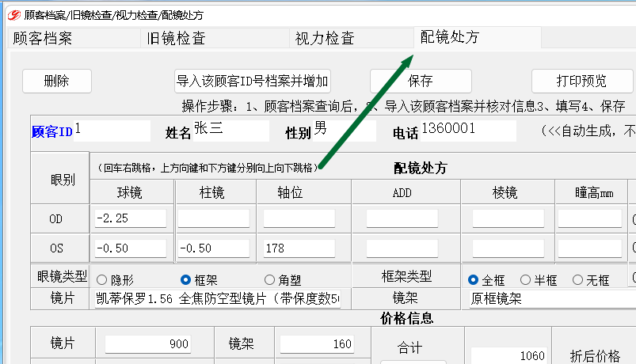This screenshot has width=636, height=364.
Task: Click the 合计 total field 1060
Action: point(509,356)
